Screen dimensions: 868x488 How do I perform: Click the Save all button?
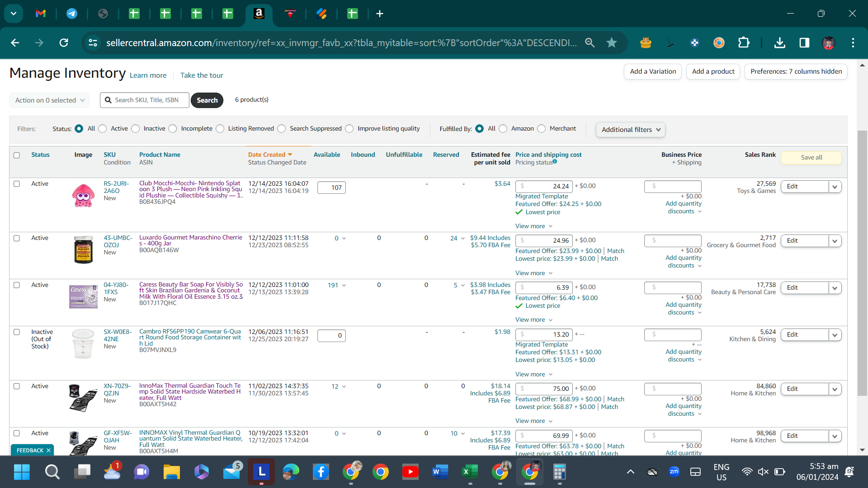click(x=811, y=157)
